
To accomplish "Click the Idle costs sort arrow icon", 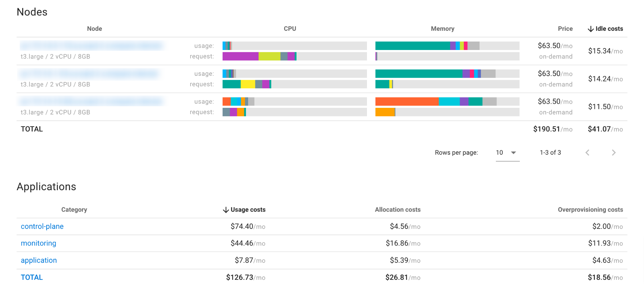I will (591, 29).
